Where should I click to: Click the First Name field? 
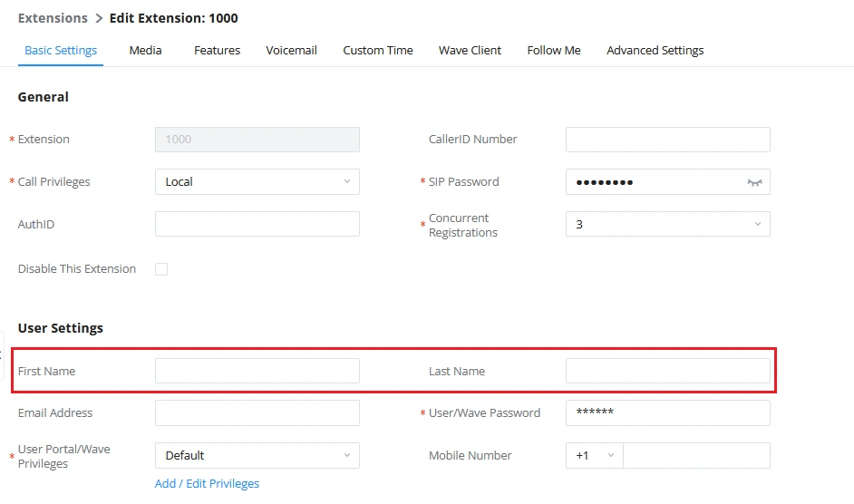pos(257,371)
